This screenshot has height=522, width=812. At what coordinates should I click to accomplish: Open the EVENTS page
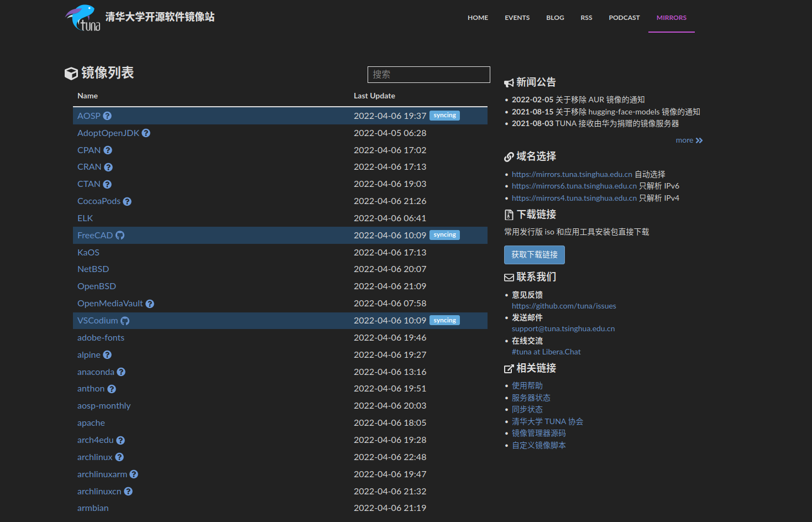[517, 18]
